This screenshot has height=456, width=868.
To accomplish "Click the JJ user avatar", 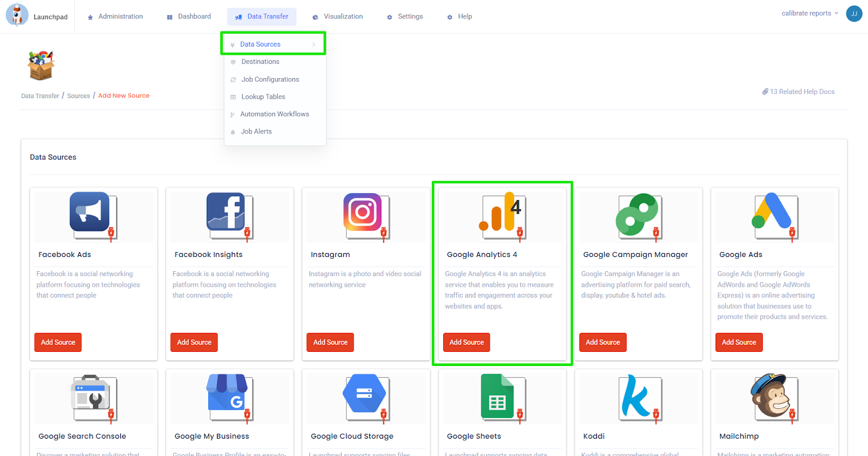I will 854,14.
